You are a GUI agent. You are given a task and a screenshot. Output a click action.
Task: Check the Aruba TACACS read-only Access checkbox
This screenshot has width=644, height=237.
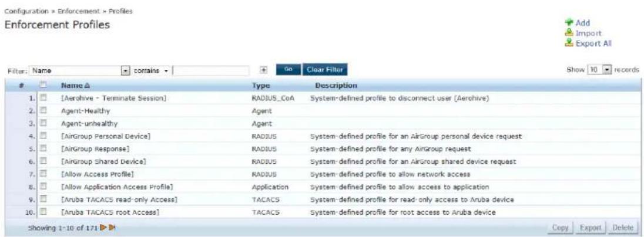(44, 199)
